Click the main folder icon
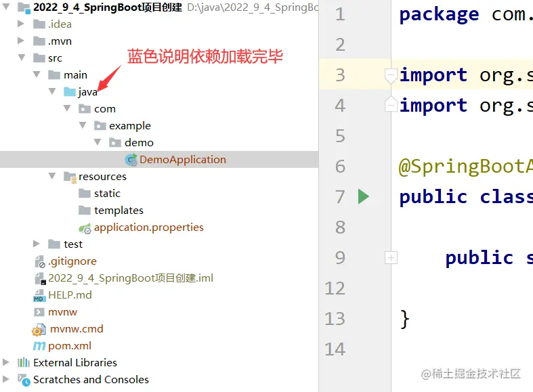Viewport: 533px width, 392px height. pyautogui.click(x=54, y=74)
